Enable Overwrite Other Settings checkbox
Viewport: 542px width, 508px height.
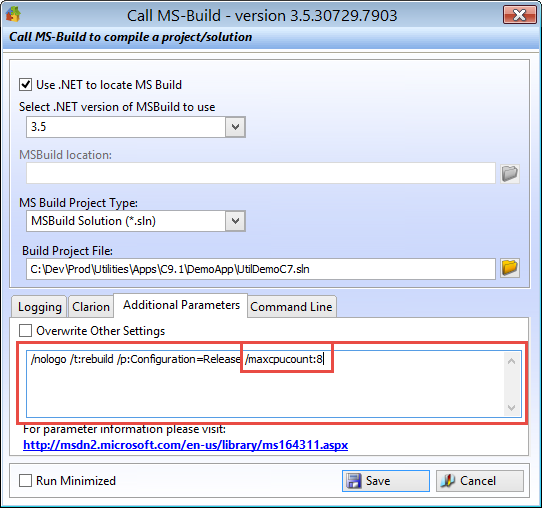[x=26, y=330]
